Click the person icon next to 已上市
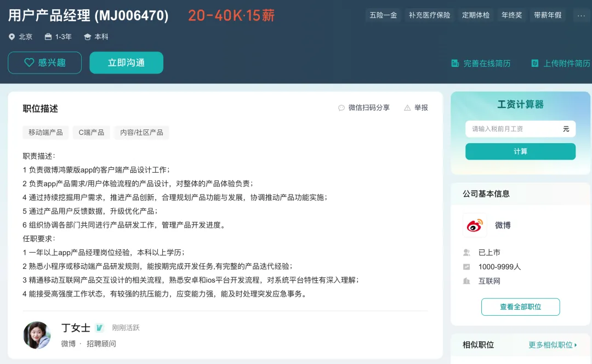Screen dimensions: 592x364 click(x=466, y=252)
